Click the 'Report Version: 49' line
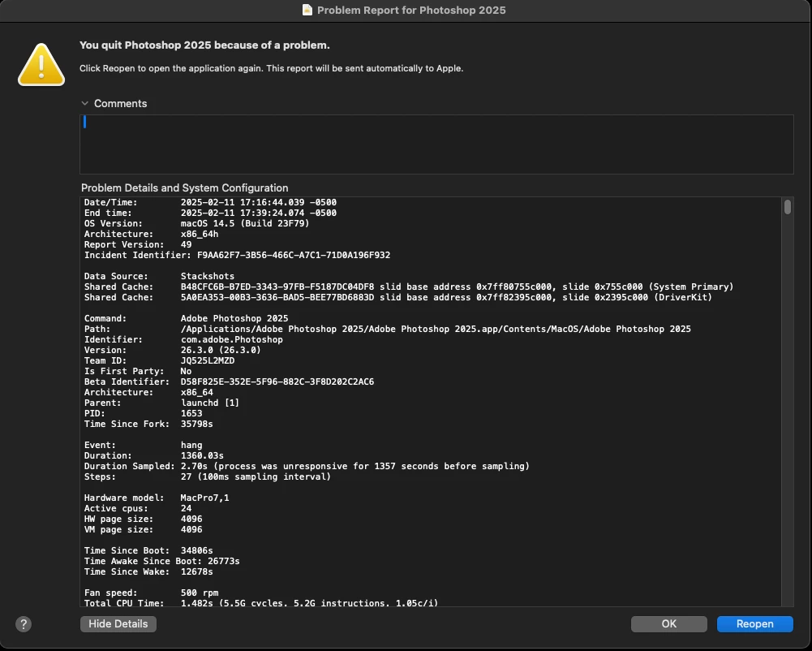812x651 pixels. 138,244
